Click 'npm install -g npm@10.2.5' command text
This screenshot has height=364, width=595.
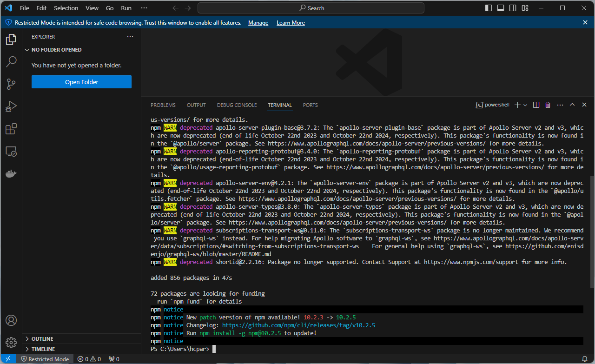[240, 333]
